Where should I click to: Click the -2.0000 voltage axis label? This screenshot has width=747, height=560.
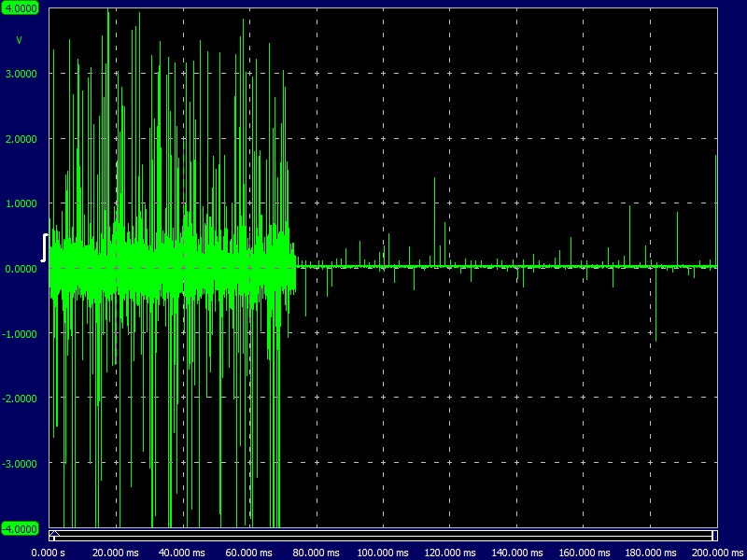tap(19, 399)
